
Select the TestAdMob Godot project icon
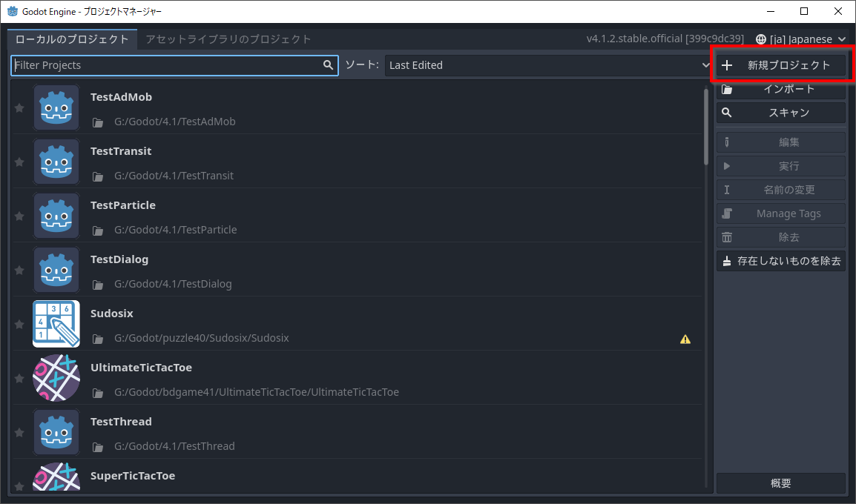(56, 107)
